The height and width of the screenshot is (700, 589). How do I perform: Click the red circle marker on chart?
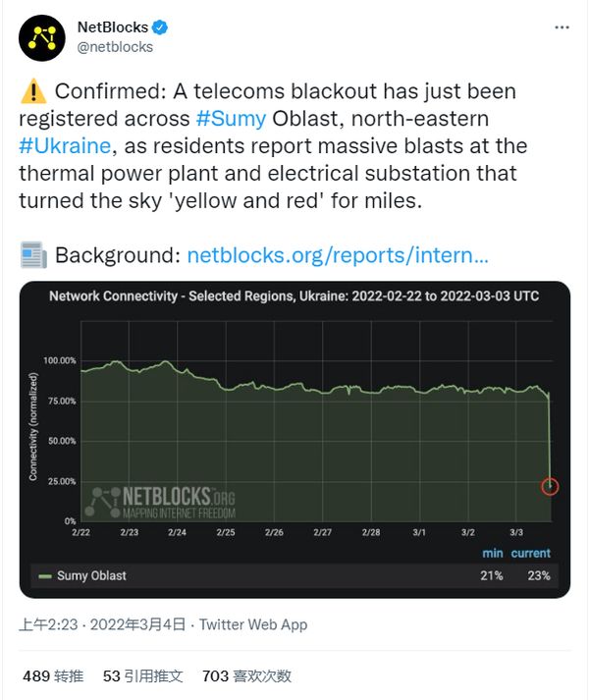coord(550,486)
